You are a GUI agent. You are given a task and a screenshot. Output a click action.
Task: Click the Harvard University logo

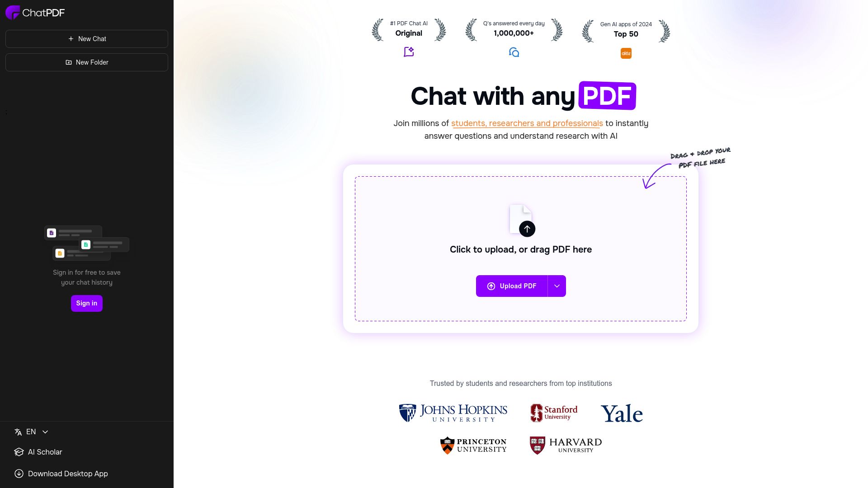tap(565, 445)
